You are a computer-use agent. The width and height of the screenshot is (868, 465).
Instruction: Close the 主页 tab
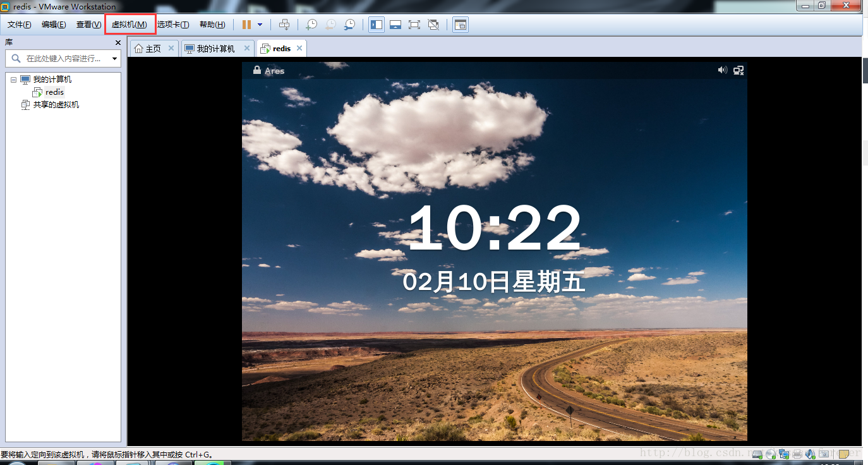(171, 48)
